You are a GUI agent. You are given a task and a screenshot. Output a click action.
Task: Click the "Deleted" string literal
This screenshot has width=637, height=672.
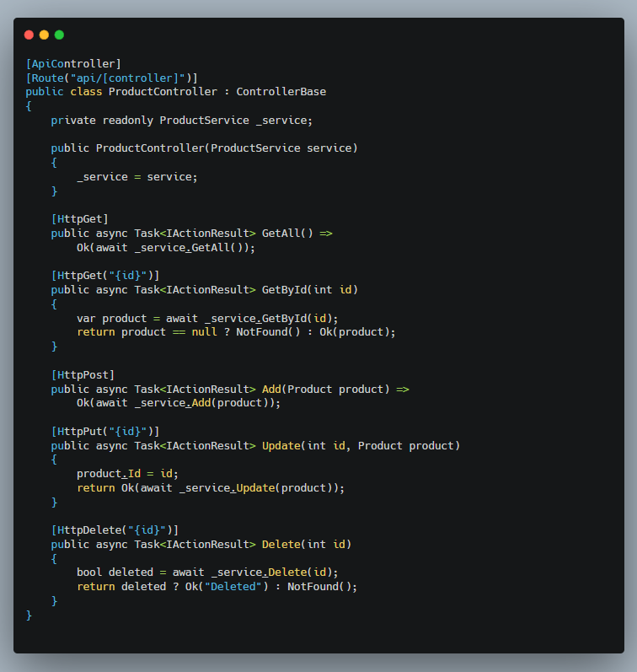point(233,587)
